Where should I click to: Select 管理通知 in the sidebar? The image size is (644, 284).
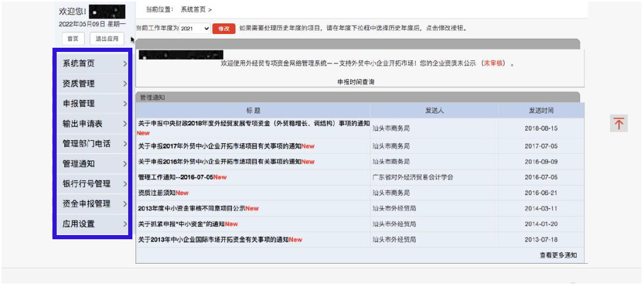79,163
